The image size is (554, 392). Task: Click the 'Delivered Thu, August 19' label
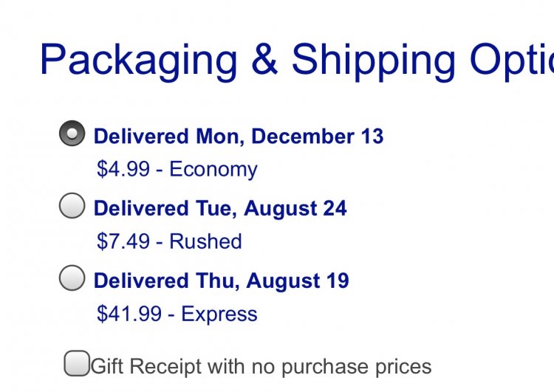click(221, 281)
